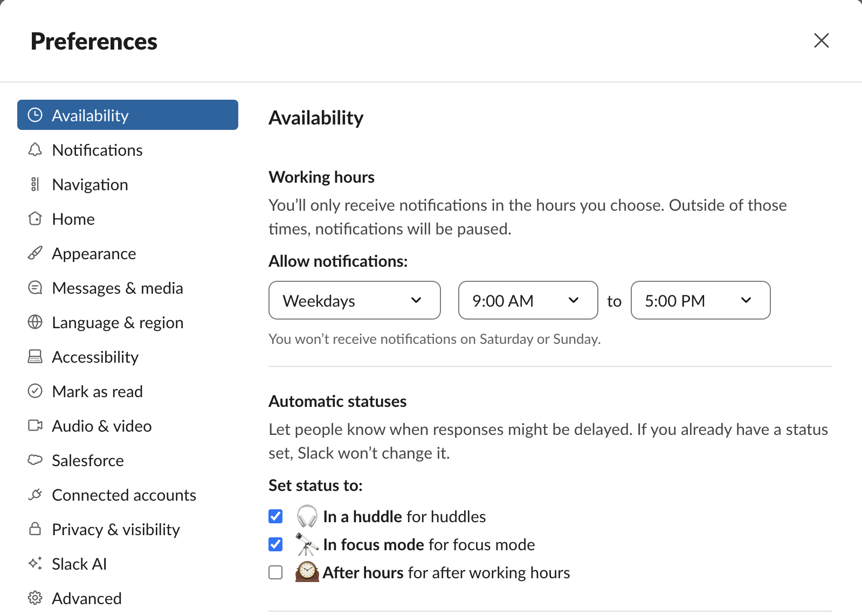Uncheck In focus mode status checkbox
862x616 pixels.
click(275, 544)
